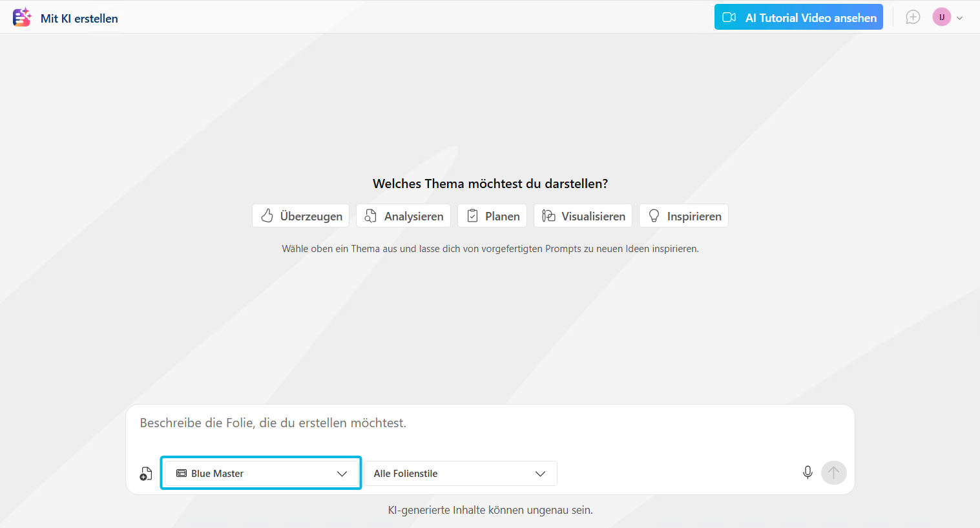Image resolution: width=980 pixels, height=528 pixels.
Task: Click the KI-generierte Inhalte disclaimer text
Action: [x=490, y=511]
